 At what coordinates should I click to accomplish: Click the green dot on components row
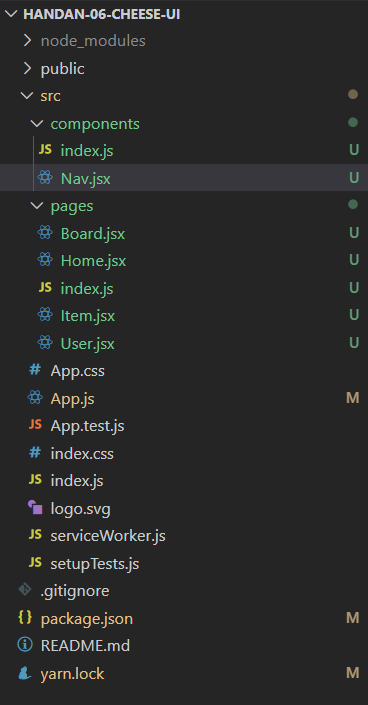click(353, 122)
